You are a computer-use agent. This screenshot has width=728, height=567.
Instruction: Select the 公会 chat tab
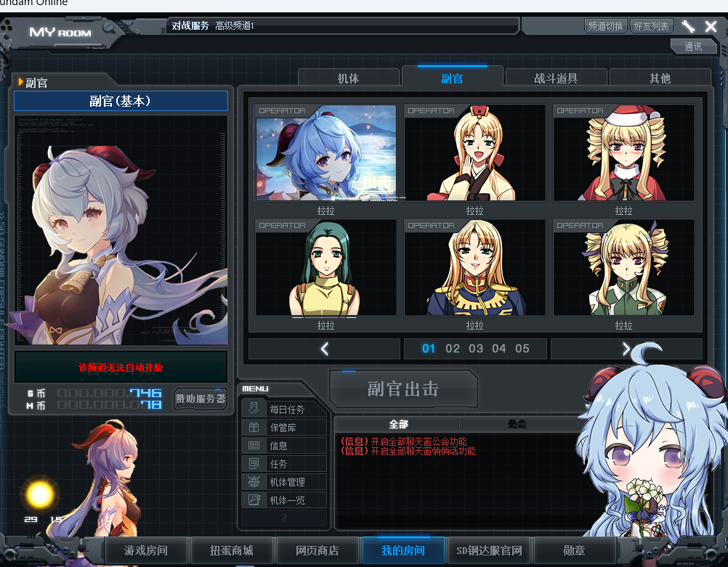pyautogui.click(x=517, y=424)
